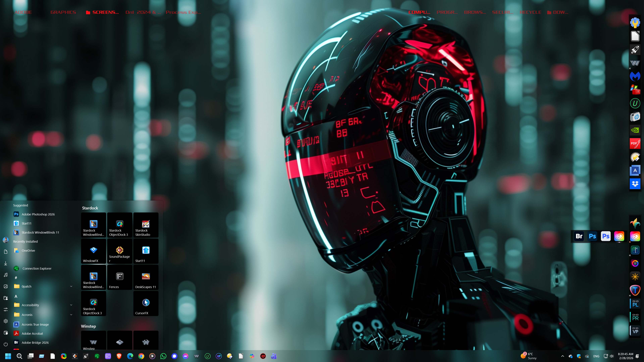Open the Brave browser on the taskbar
The height and width of the screenshot is (362, 644).
point(119,356)
